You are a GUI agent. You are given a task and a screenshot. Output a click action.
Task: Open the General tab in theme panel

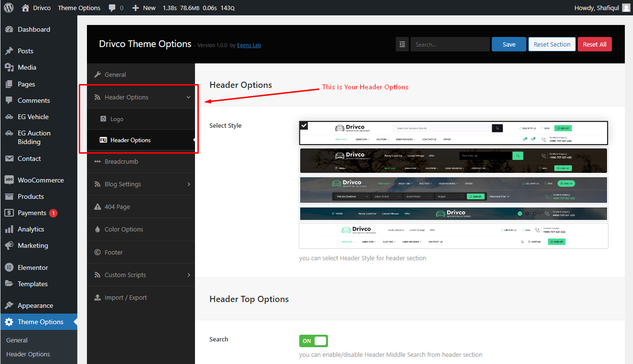[x=141, y=74]
